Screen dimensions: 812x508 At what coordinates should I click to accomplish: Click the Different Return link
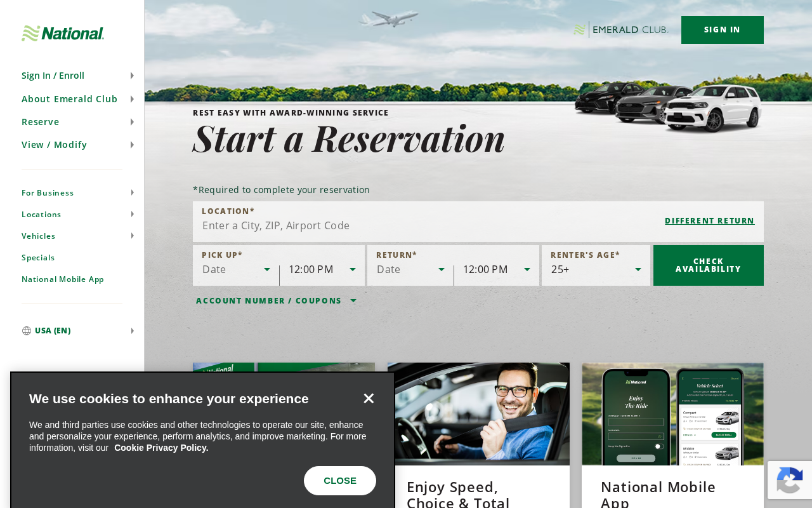click(x=710, y=221)
